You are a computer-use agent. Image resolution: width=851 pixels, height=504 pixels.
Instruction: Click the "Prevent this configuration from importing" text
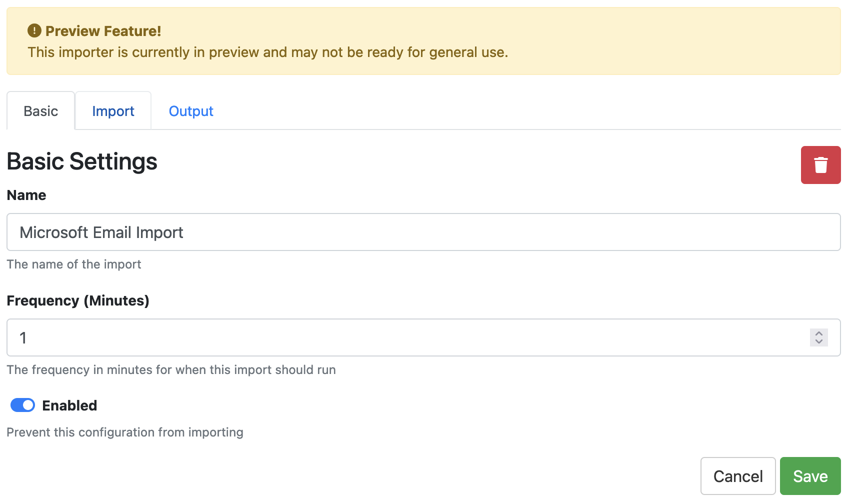tap(125, 432)
